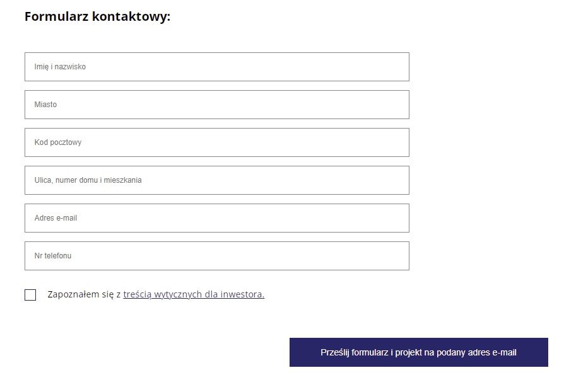Viewport: 564px width, 392px height.
Task: Check the investor guidelines acknowledgment checkbox
Action: [x=30, y=294]
